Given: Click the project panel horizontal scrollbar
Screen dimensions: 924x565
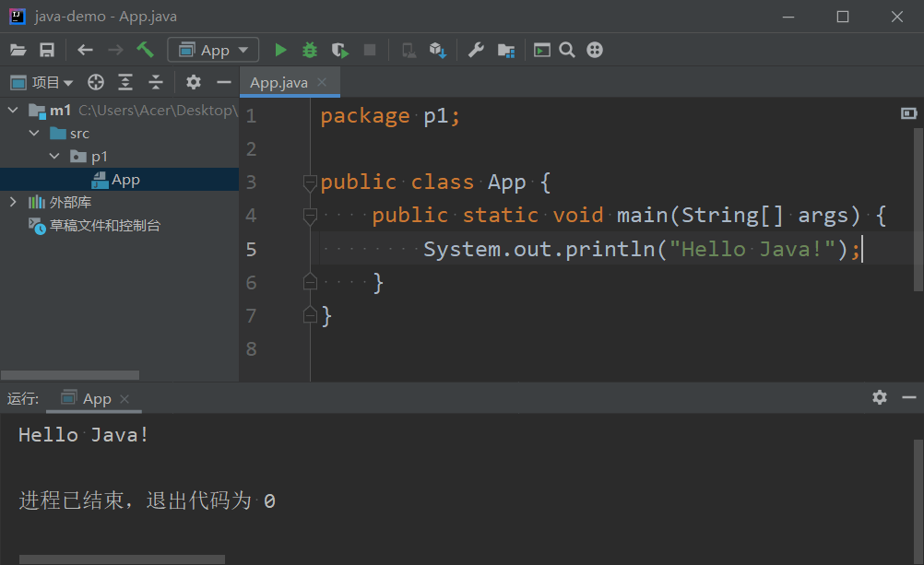Looking at the screenshot, I should (x=70, y=375).
